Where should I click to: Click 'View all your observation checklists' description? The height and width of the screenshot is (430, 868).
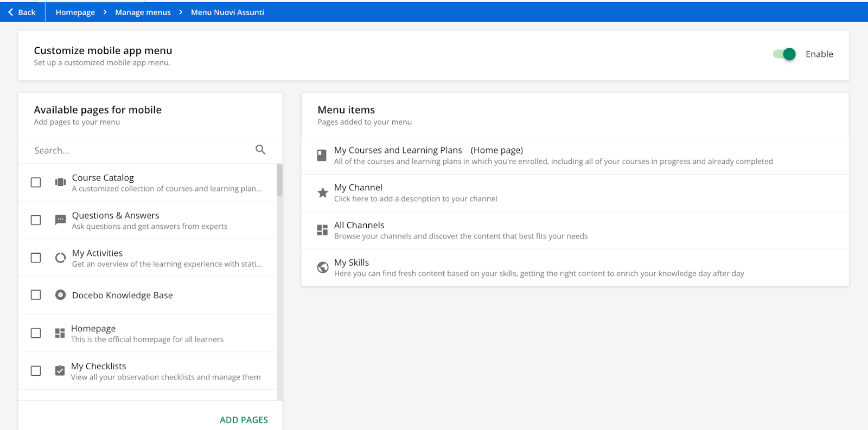[x=166, y=377]
